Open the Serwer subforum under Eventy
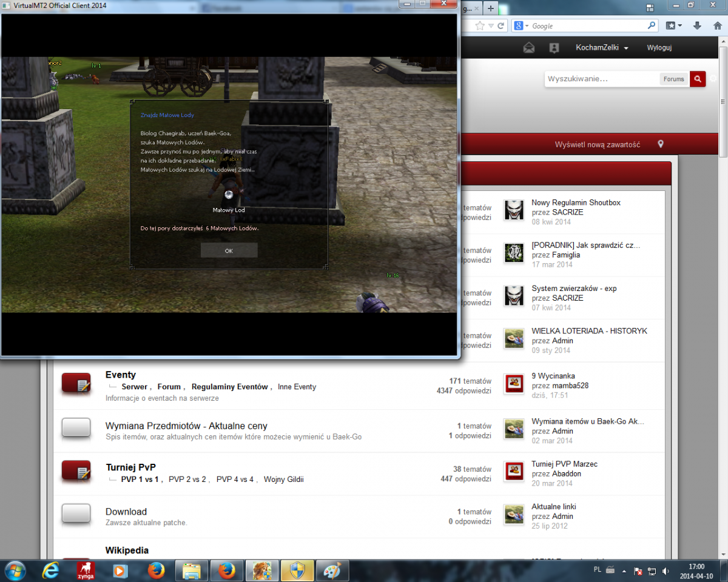The width and height of the screenshot is (728, 582). 134,387
